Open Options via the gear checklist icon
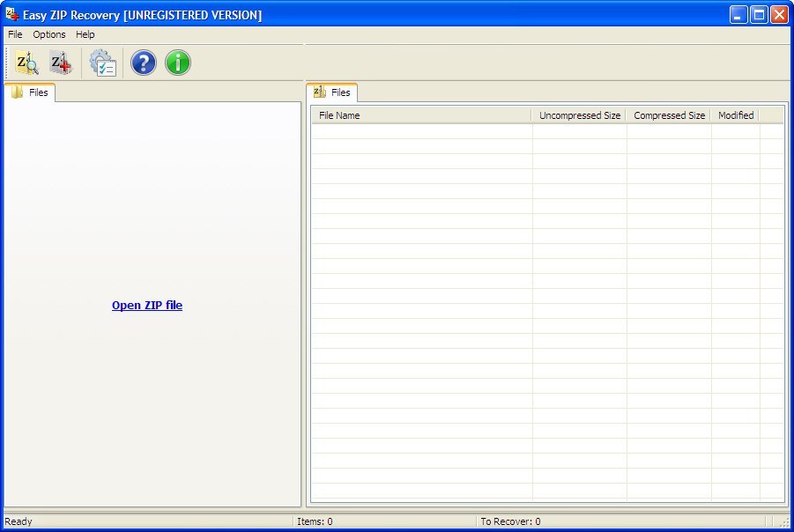Image resolution: width=794 pixels, height=532 pixels. click(x=102, y=63)
